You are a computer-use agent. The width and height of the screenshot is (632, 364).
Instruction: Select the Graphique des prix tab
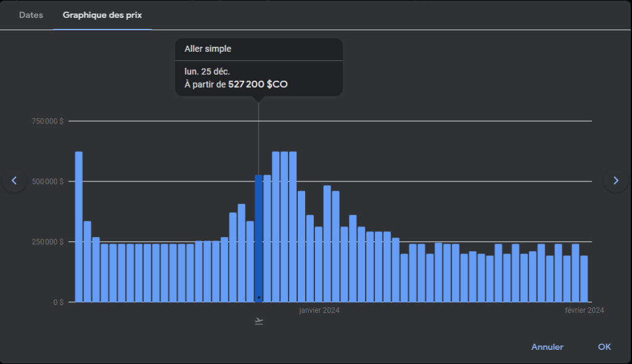click(x=102, y=15)
